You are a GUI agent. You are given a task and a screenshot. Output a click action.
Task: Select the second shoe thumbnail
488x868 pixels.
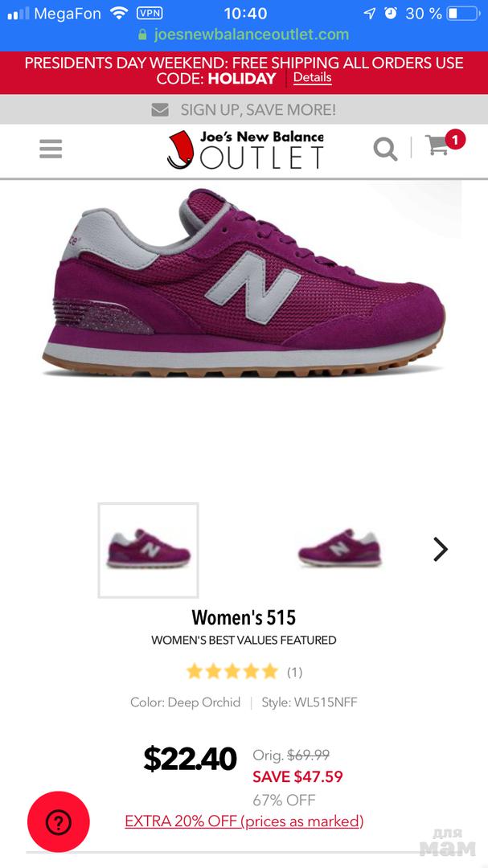click(339, 547)
